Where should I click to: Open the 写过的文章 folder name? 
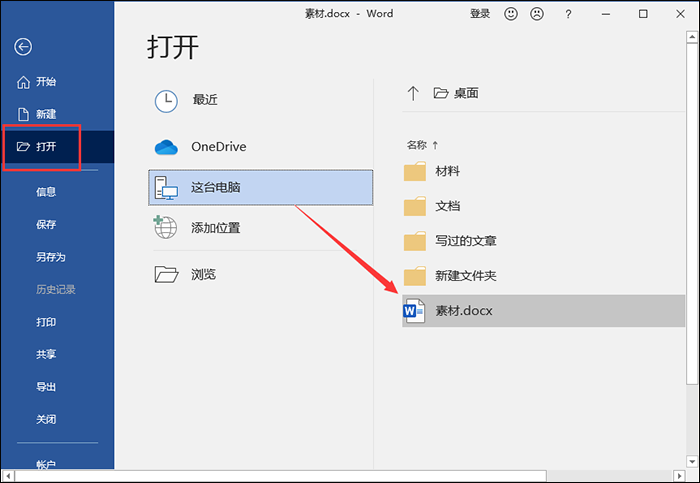466,241
